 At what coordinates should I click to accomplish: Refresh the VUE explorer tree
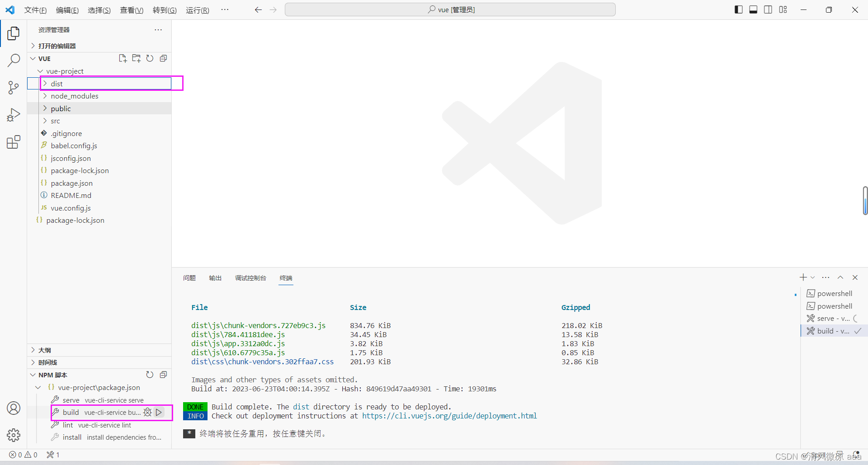(x=150, y=58)
